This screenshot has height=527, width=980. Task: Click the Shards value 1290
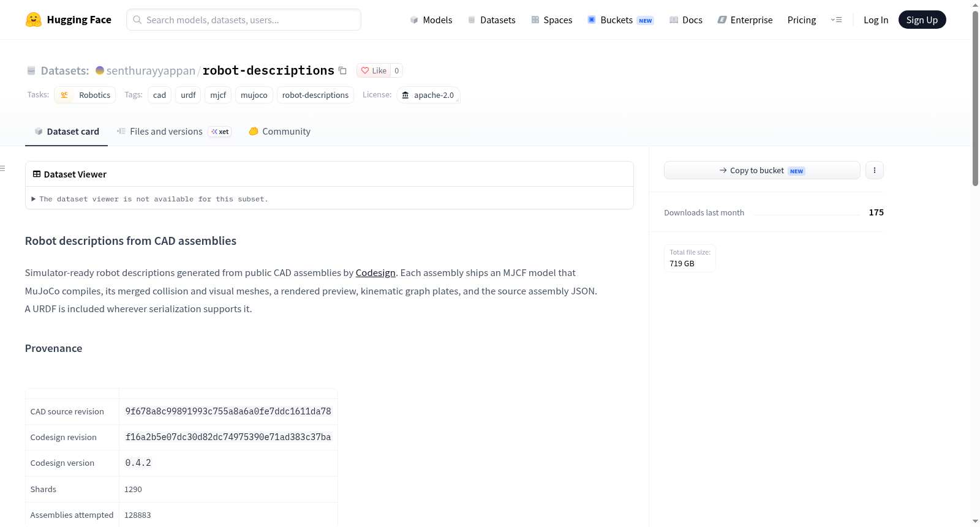click(133, 489)
